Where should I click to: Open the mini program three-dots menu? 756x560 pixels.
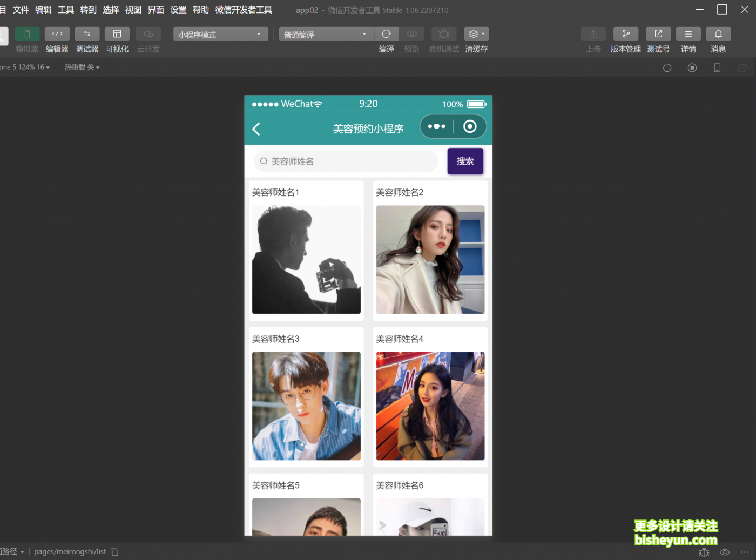(437, 126)
